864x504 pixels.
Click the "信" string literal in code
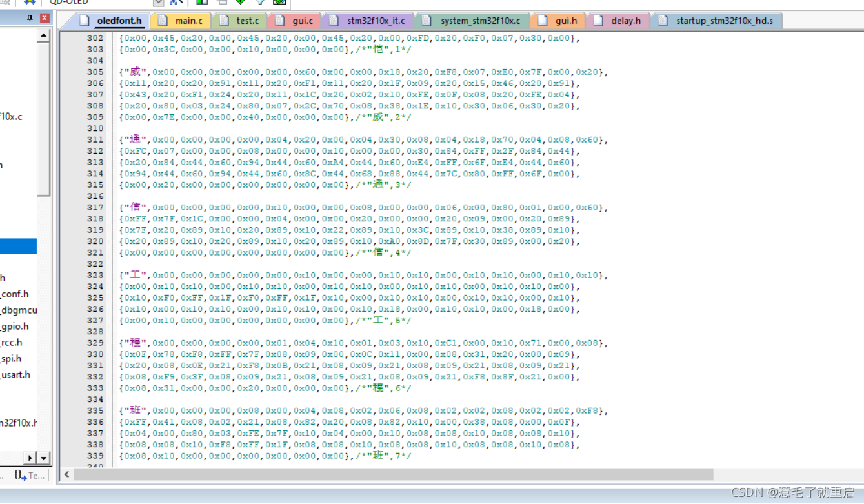[136, 207]
